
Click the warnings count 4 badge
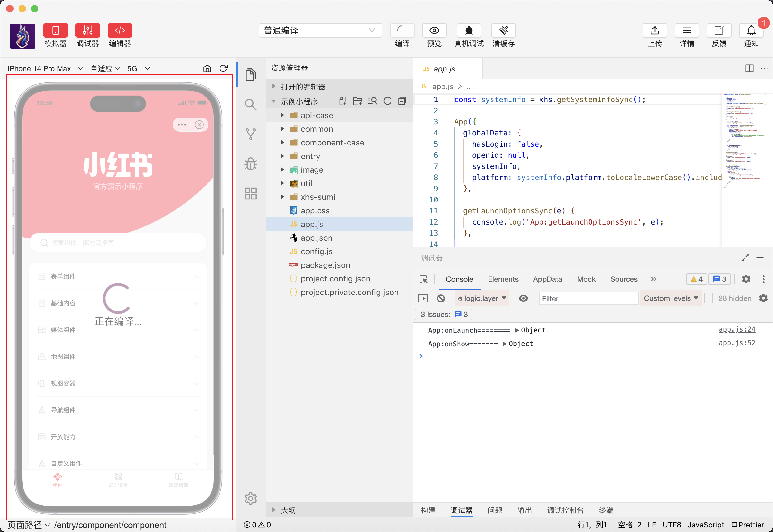(696, 279)
